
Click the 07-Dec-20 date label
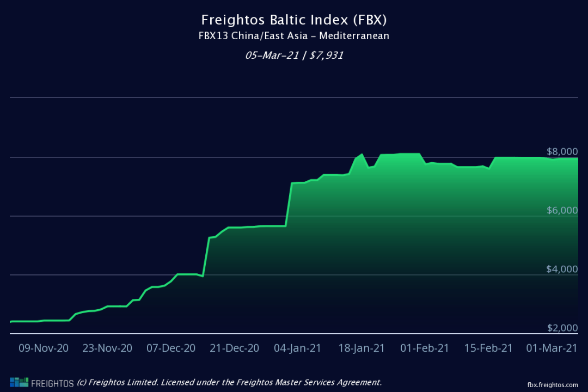coord(171,348)
